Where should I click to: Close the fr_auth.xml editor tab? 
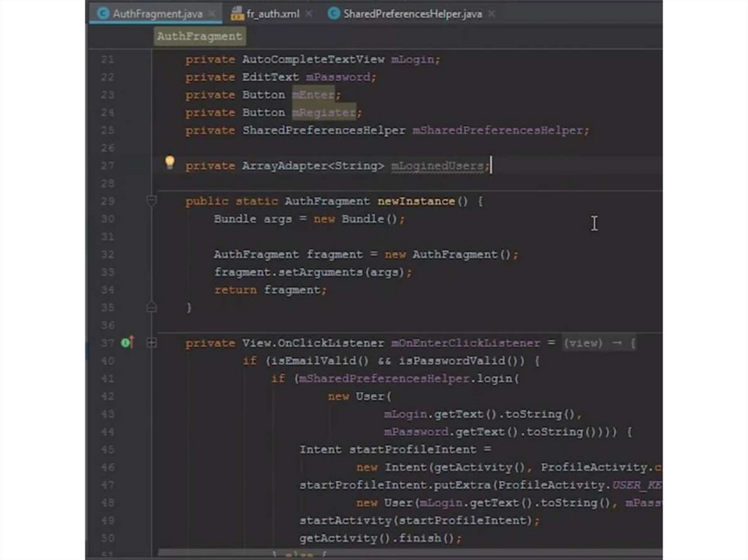pos(308,14)
